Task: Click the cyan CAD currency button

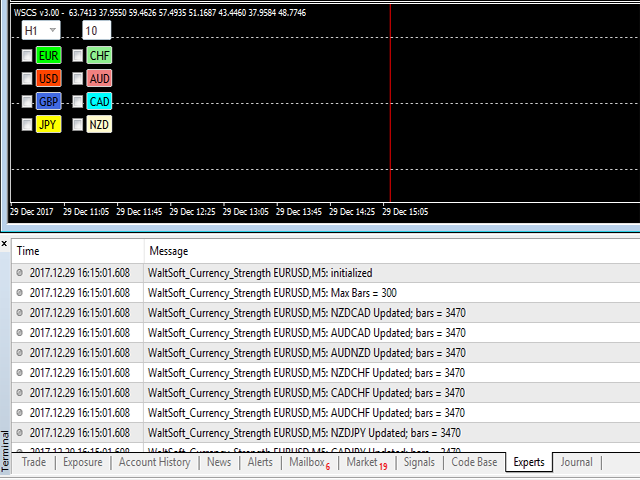Action: (99, 101)
